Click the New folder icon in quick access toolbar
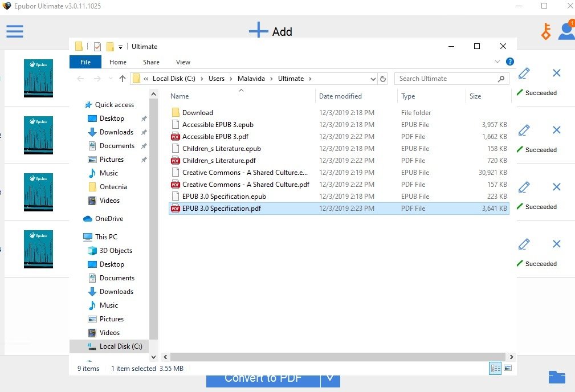The width and height of the screenshot is (575, 392). [109, 47]
